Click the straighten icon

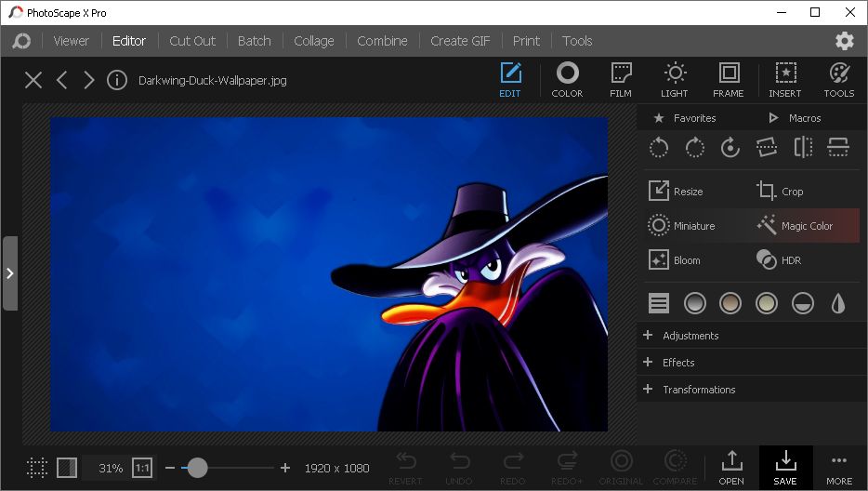pyautogui.click(x=767, y=148)
